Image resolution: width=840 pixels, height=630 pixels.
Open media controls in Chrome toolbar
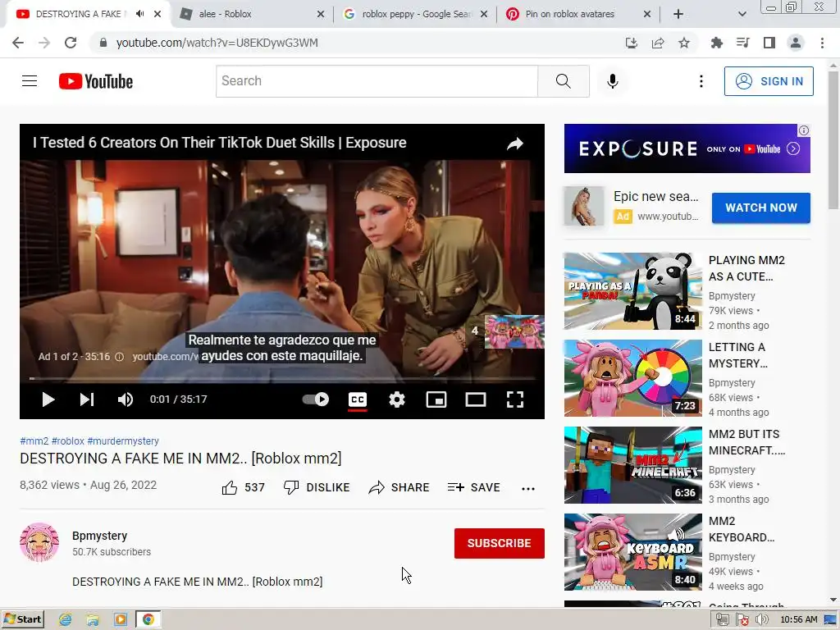[x=742, y=43]
